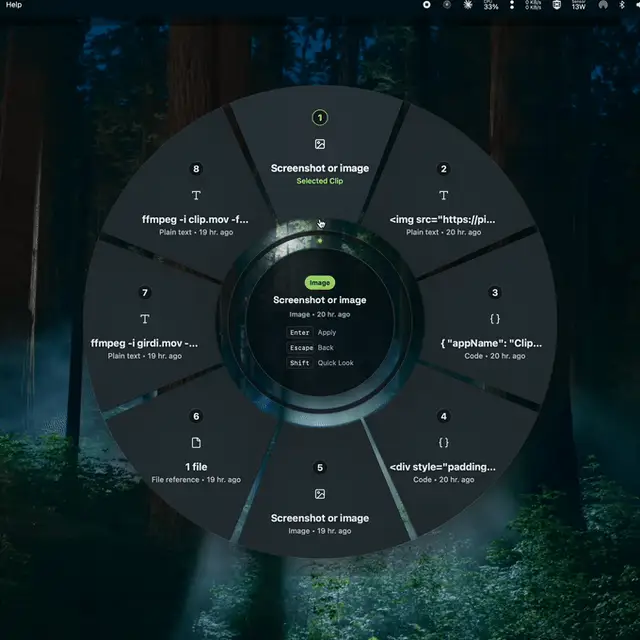Screen dimensions: 640x640
Task: Click the code braces icon above the appName clip
Action: 495,318
